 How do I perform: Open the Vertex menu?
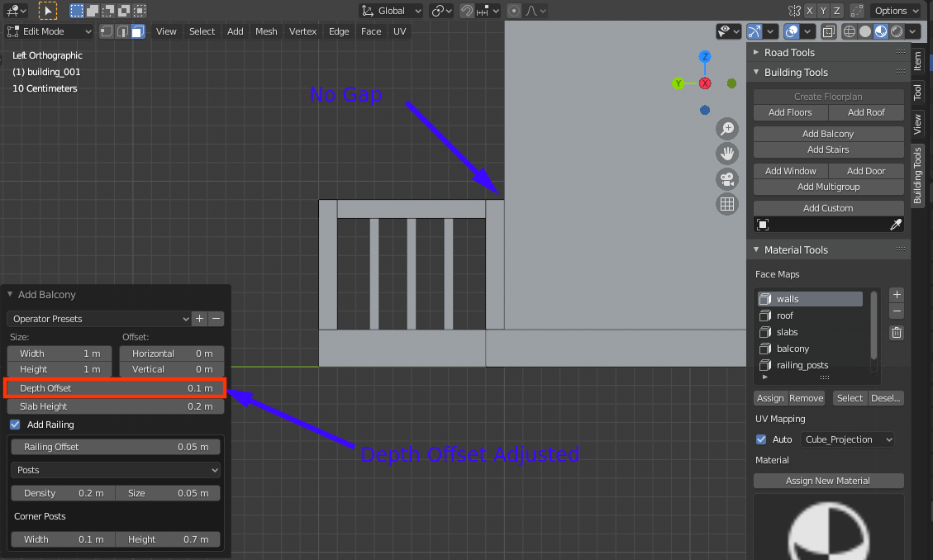(x=302, y=31)
